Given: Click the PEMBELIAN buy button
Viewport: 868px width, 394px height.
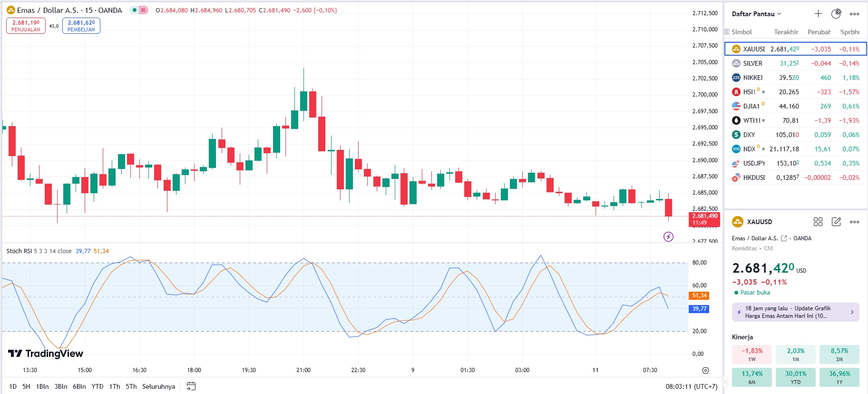Looking at the screenshot, I should 81,26.
